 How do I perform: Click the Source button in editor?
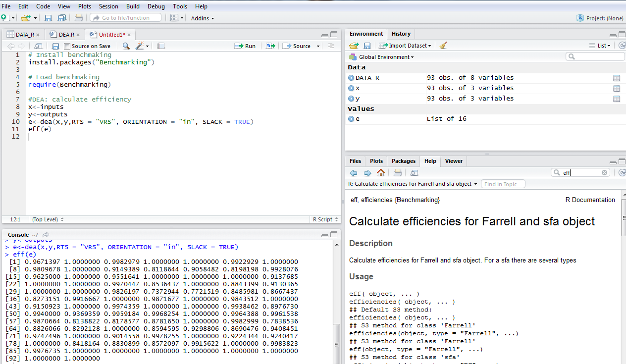click(x=297, y=46)
